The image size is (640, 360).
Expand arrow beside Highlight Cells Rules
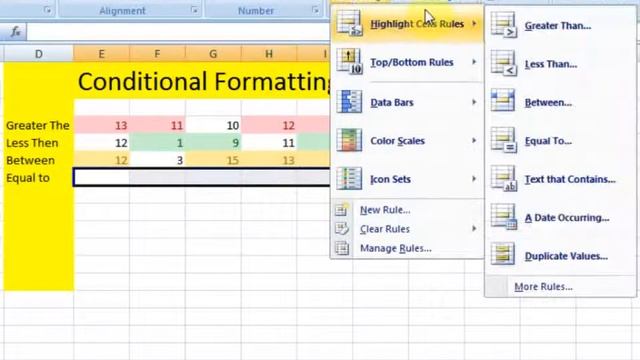(474, 24)
